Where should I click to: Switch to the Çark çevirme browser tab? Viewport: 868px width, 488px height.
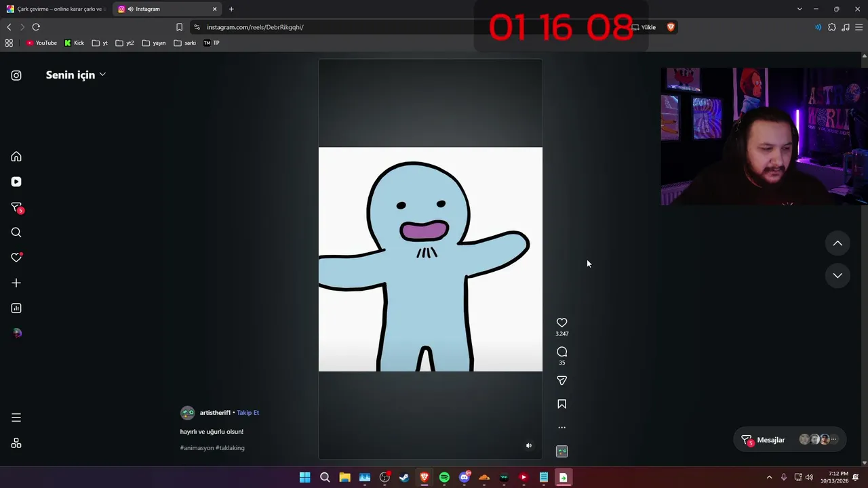(55, 9)
